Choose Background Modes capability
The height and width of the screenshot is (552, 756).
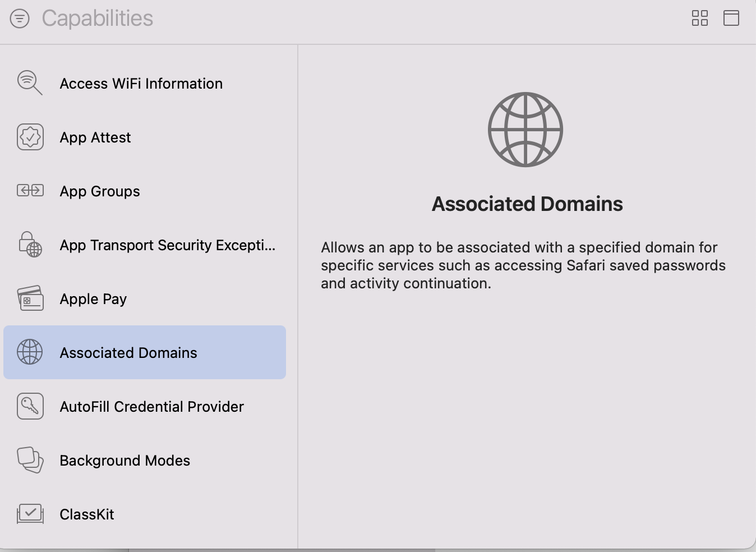(x=145, y=460)
